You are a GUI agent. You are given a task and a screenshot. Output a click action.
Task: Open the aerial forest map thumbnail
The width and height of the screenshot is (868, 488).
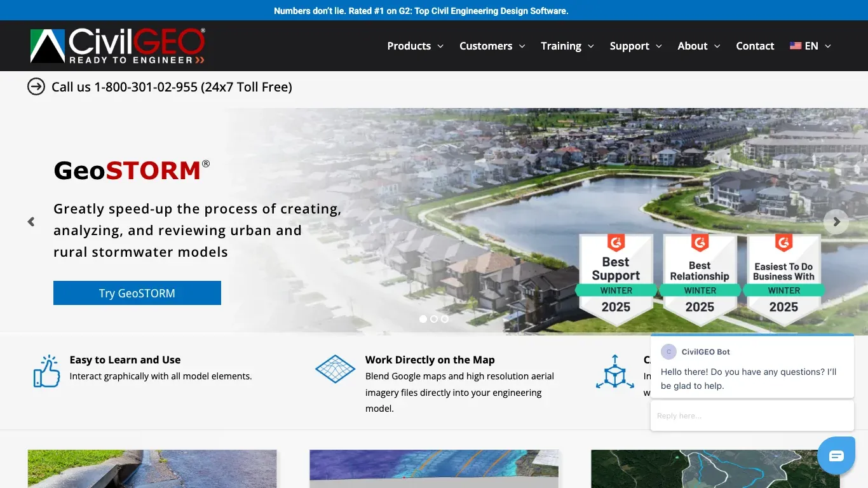[x=715, y=469]
